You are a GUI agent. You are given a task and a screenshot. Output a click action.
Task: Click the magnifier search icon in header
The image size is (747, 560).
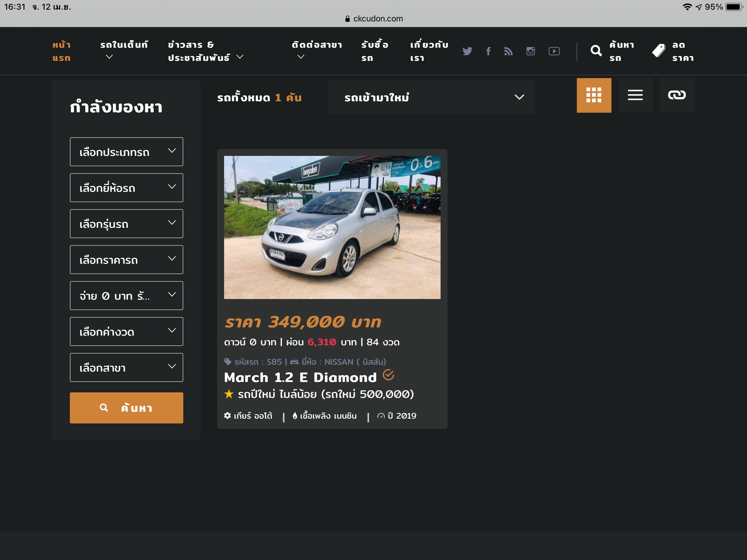pyautogui.click(x=596, y=51)
